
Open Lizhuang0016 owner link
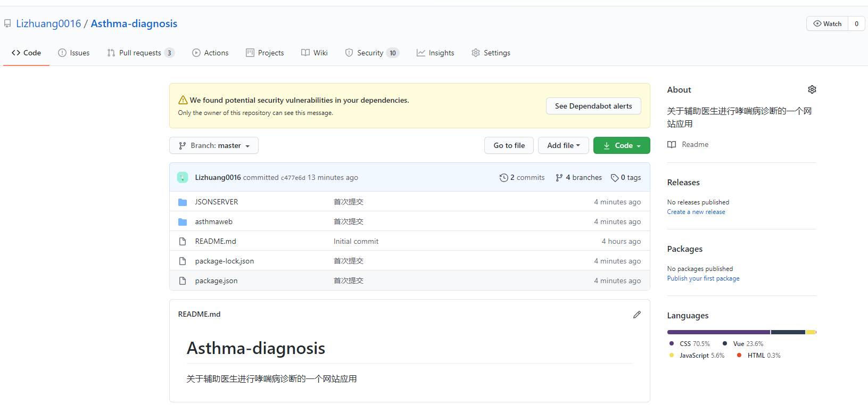[48, 23]
